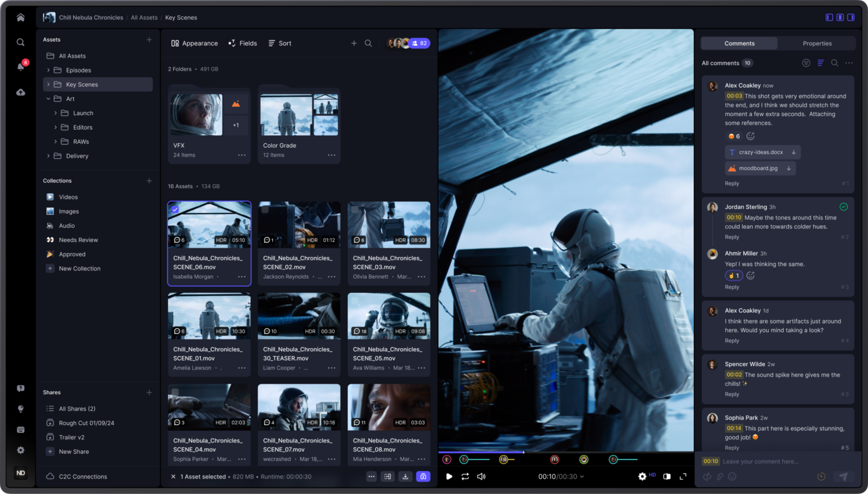Viewport: 868px width, 494px height.
Task: Open search from the leftmost sidebar
Action: coord(20,42)
